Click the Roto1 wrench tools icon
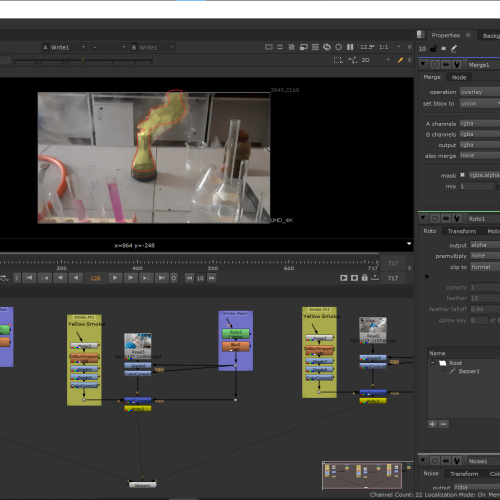 coord(457,218)
